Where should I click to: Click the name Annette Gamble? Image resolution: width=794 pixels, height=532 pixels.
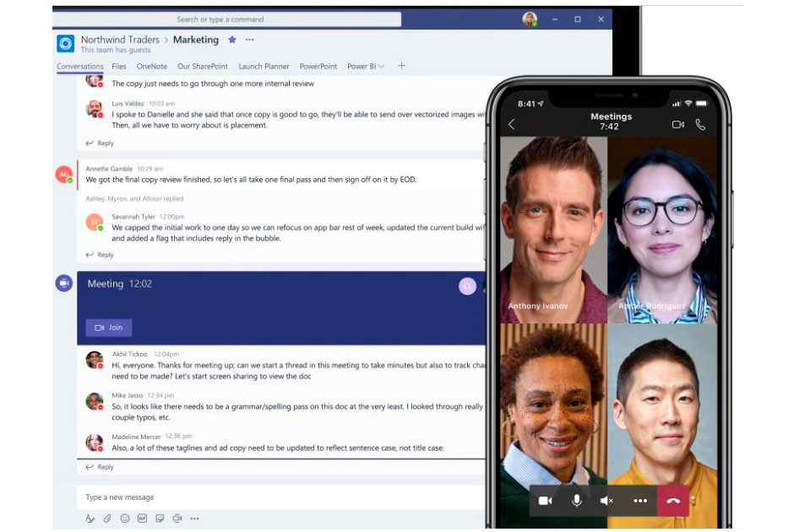[x=109, y=169]
